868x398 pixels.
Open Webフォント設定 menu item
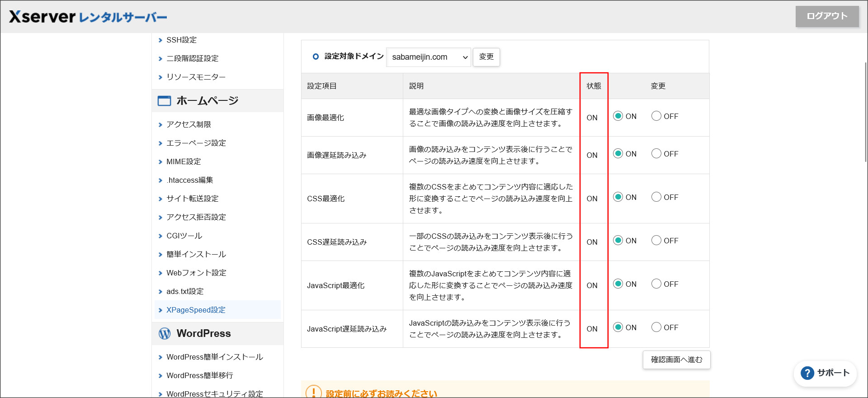(197, 273)
